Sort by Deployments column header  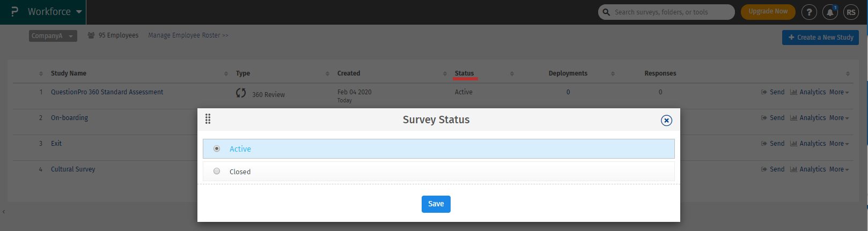[568, 73]
